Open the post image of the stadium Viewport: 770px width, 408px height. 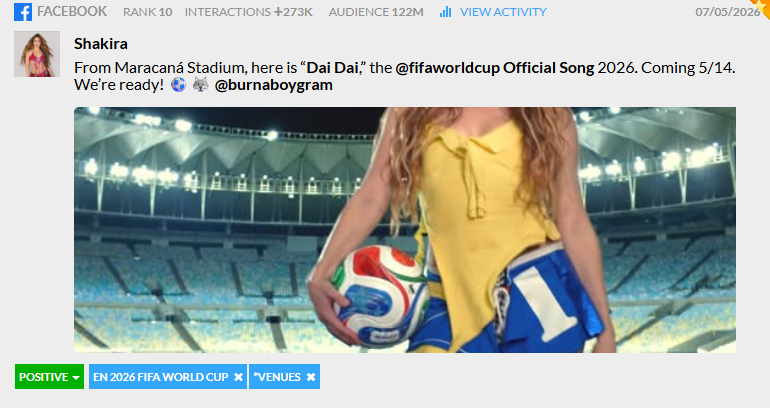(405, 230)
